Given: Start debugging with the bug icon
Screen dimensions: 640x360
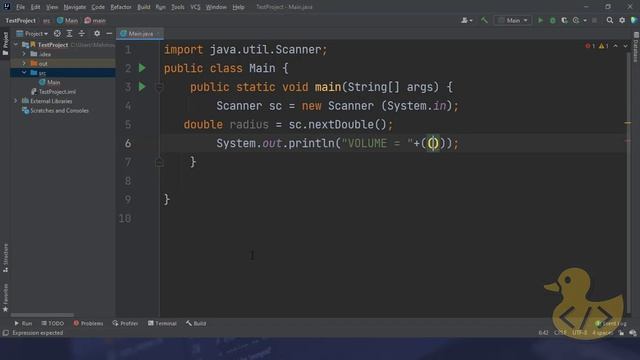Looking at the screenshot, I should [553, 20].
